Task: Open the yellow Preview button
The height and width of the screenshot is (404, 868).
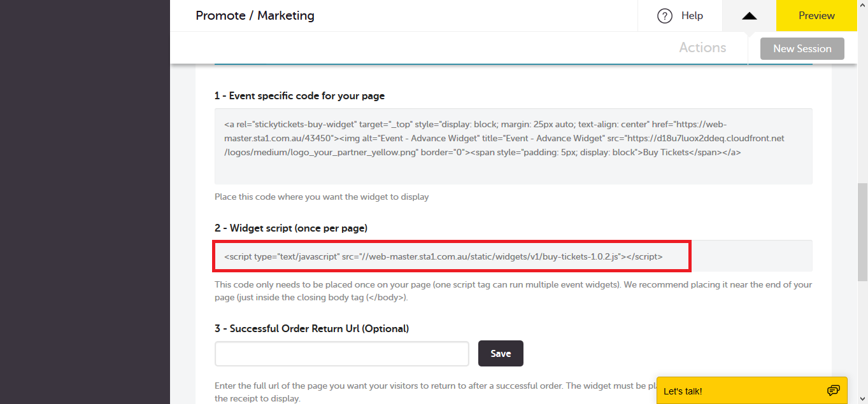Action: point(816,16)
